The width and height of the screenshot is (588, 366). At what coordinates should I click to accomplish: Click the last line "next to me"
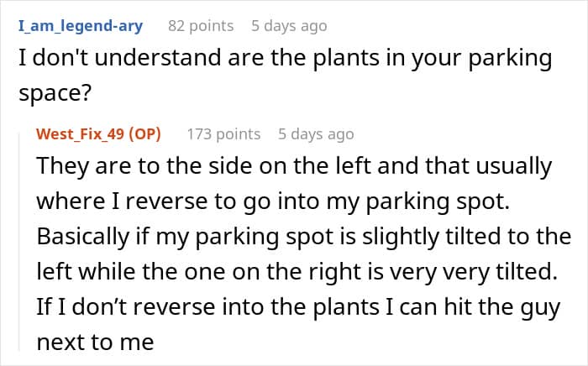click(95, 342)
